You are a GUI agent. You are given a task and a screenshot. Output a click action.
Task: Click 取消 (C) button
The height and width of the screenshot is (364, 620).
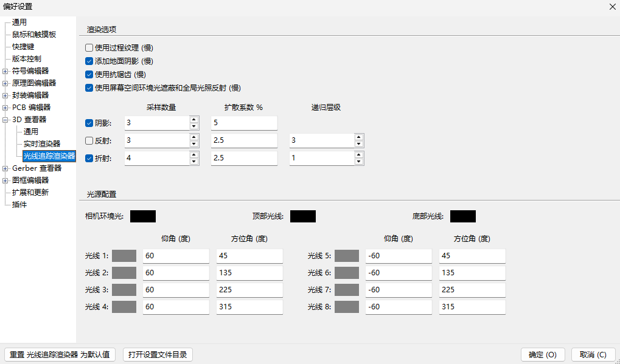593,354
